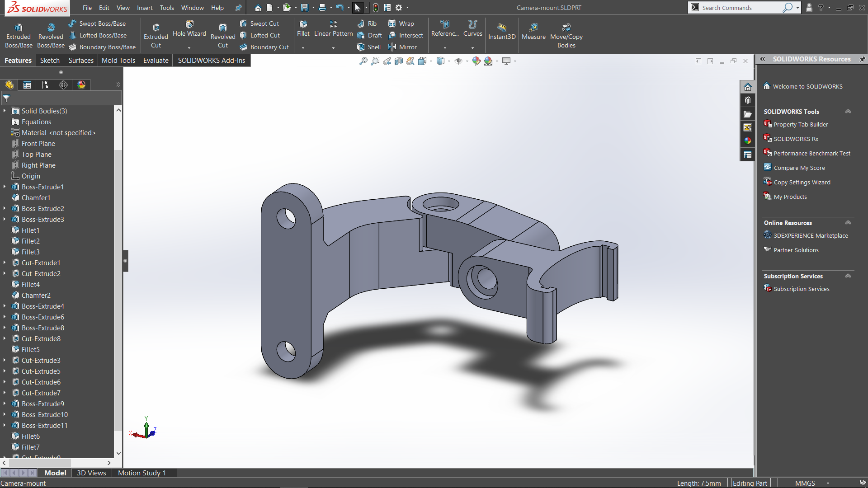The image size is (868, 488).
Task: Expand the Solid Bodies(3) folder
Action: pyautogui.click(x=5, y=111)
